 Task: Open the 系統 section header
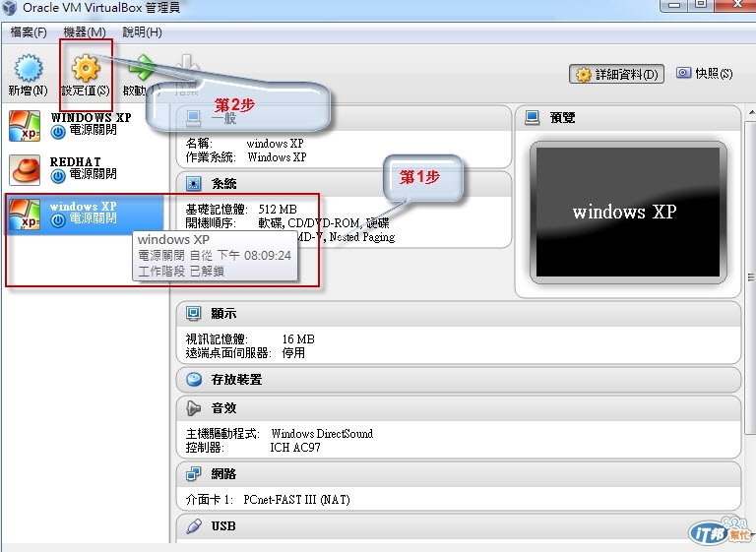click(x=344, y=184)
